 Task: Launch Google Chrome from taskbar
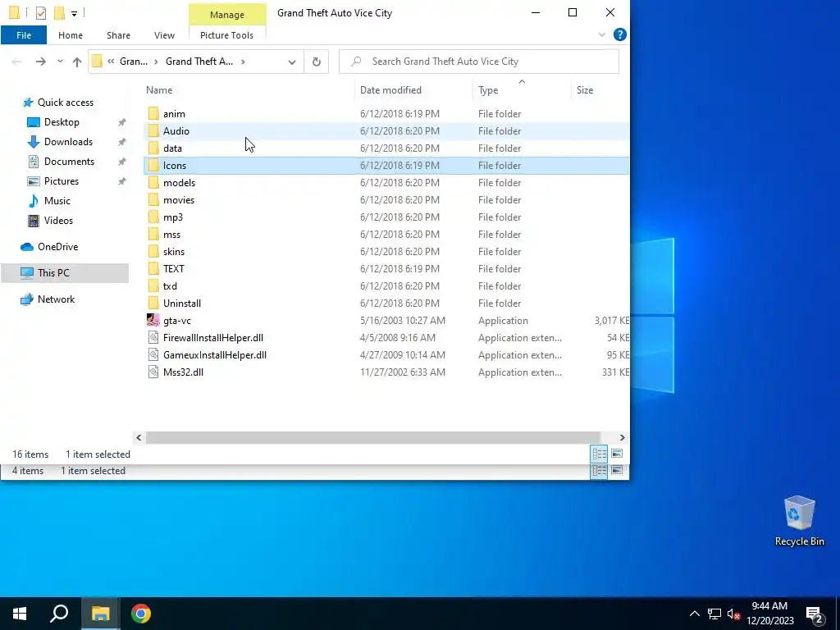pos(141,614)
